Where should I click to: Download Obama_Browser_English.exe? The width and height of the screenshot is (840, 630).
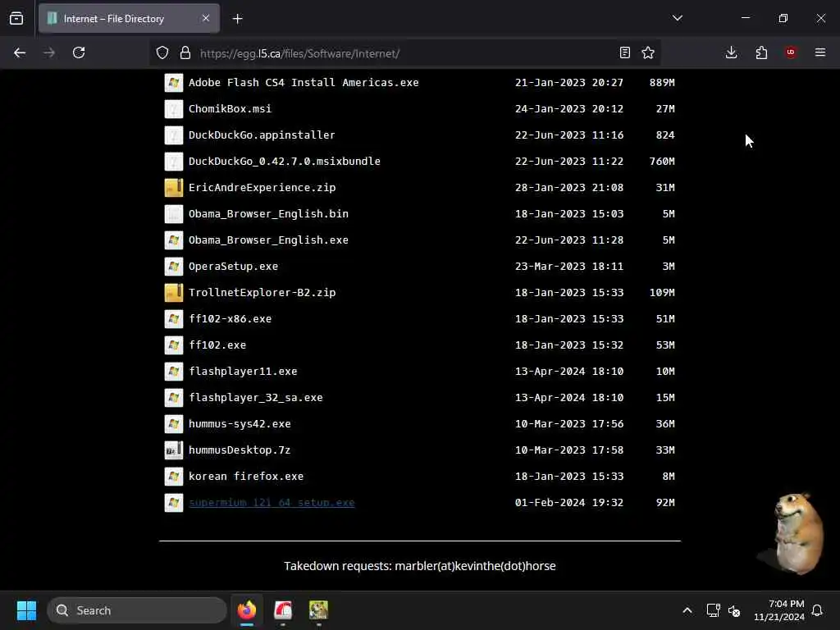coord(268,240)
